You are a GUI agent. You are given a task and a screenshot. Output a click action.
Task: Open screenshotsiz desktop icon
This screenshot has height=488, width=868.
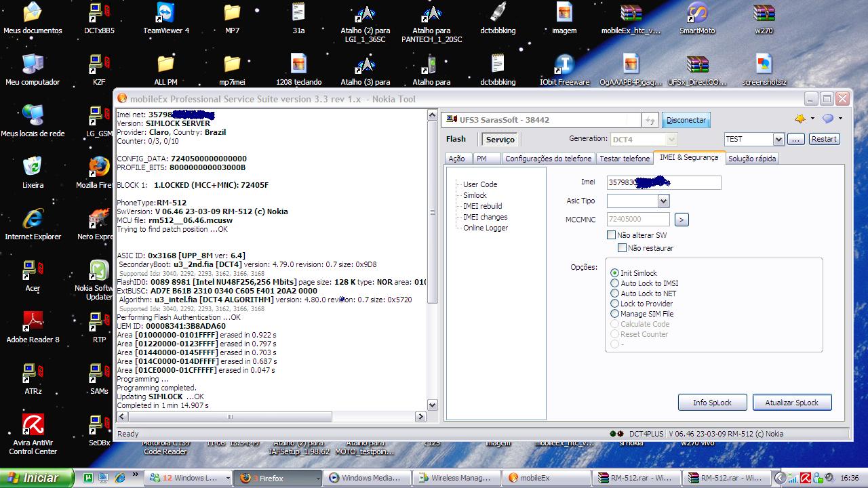[x=764, y=70]
